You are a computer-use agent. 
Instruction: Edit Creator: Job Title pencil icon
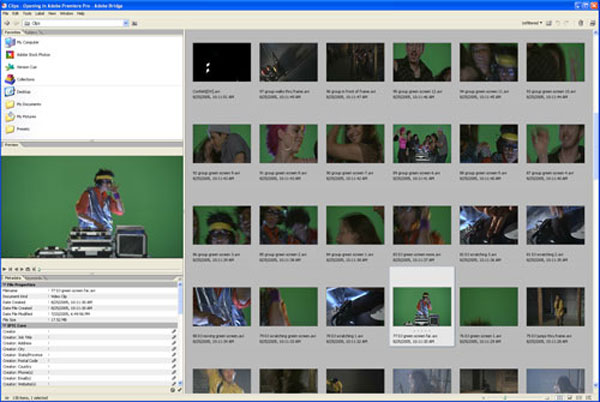point(174,337)
